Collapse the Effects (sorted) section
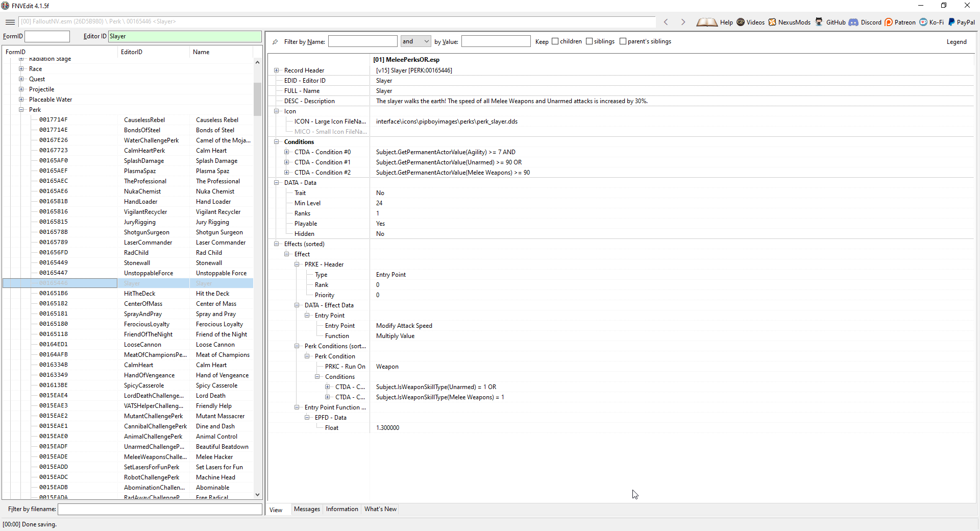980x531 pixels. coord(277,244)
